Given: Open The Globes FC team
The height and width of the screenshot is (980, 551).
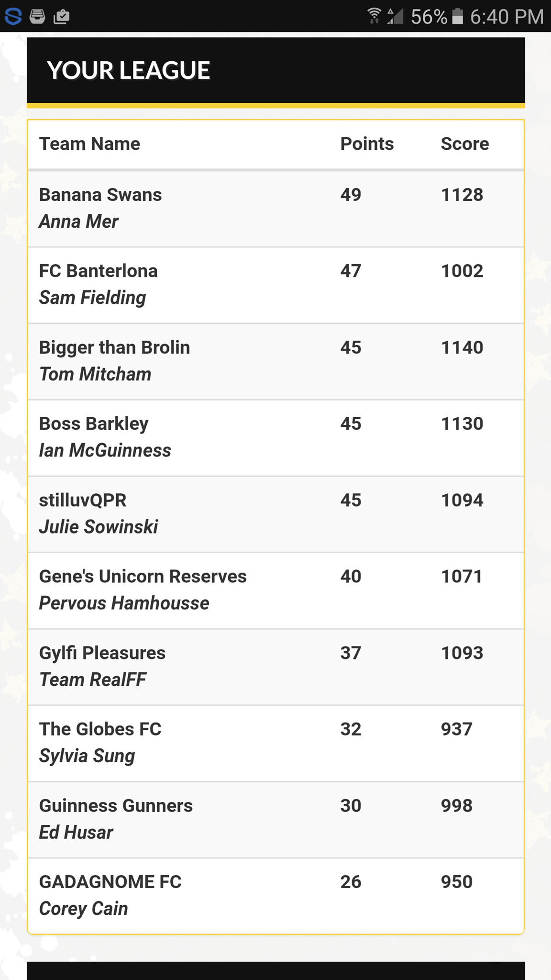Looking at the screenshot, I should (x=100, y=729).
